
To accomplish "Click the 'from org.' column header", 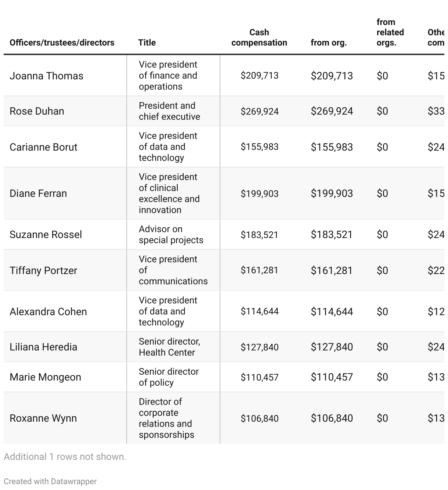I will [329, 43].
